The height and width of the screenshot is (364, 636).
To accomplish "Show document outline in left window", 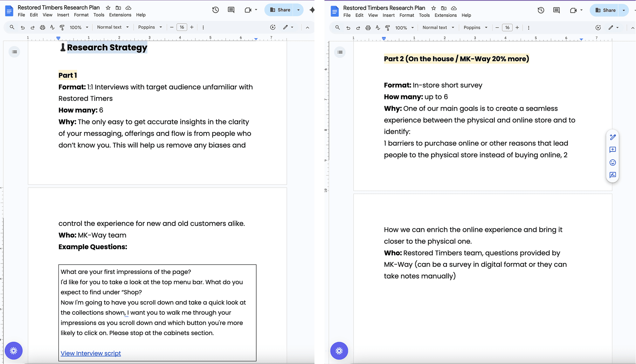I will (x=14, y=52).
